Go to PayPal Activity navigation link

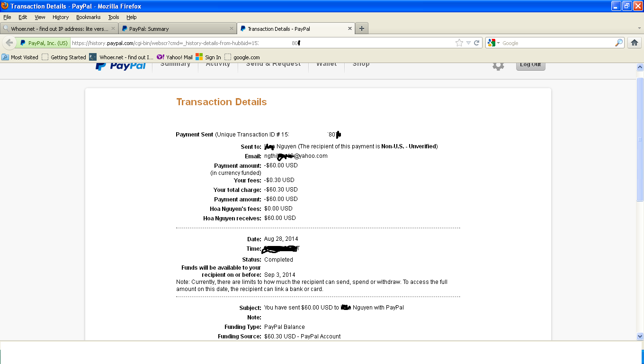pos(218,64)
